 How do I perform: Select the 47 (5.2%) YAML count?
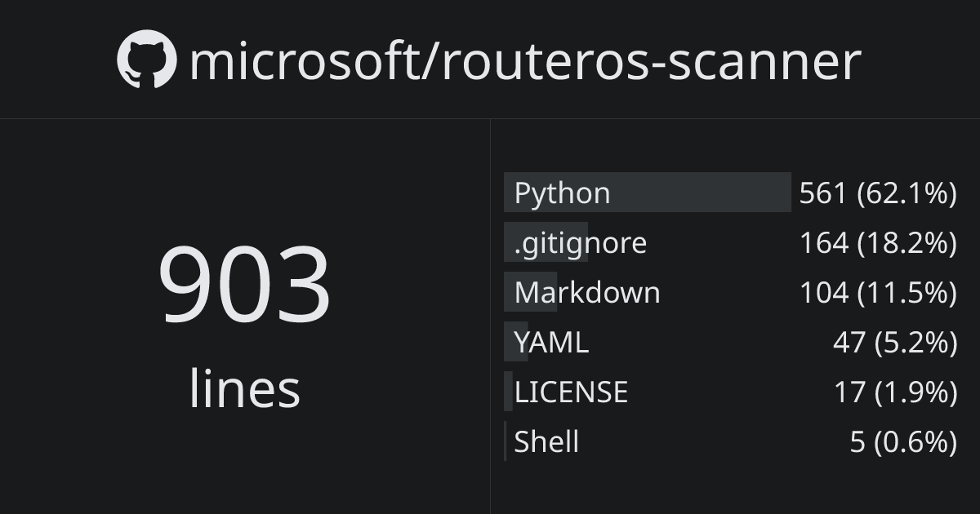[x=894, y=342]
